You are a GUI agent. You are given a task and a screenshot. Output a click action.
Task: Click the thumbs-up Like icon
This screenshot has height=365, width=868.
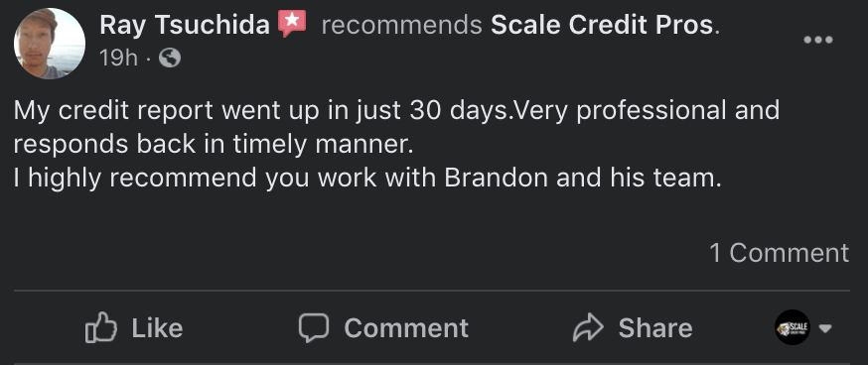[x=101, y=327]
